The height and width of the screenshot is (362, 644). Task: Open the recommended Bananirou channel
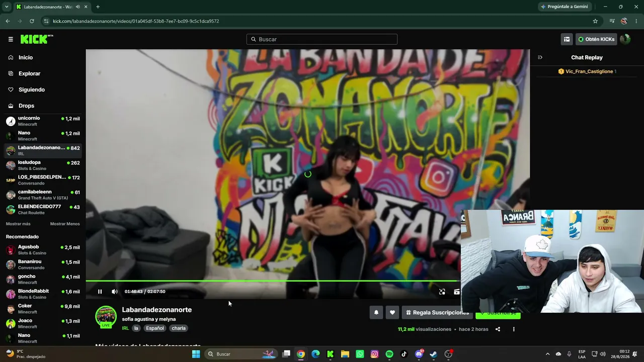tap(43, 264)
